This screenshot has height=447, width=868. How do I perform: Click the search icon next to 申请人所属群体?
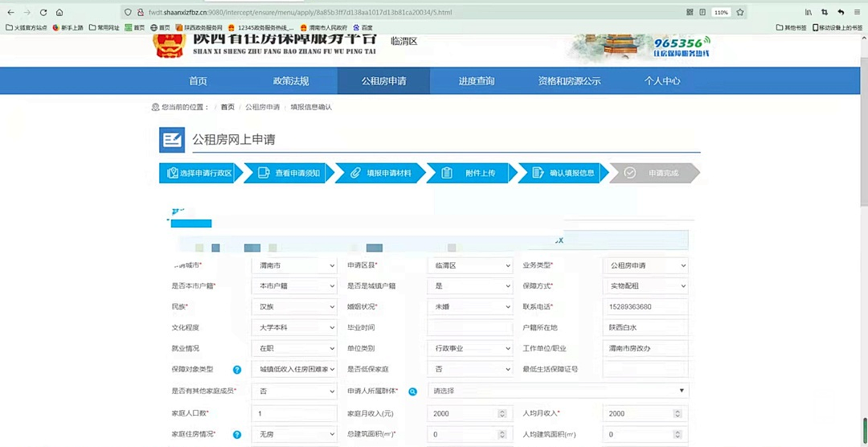(x=412, y=392)
